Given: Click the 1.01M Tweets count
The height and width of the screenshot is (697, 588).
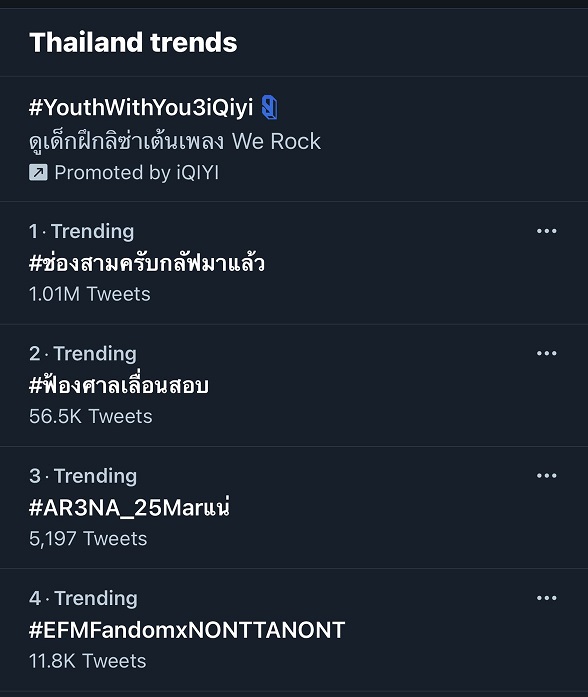Looking at the screenshot, I should (90, 294).
